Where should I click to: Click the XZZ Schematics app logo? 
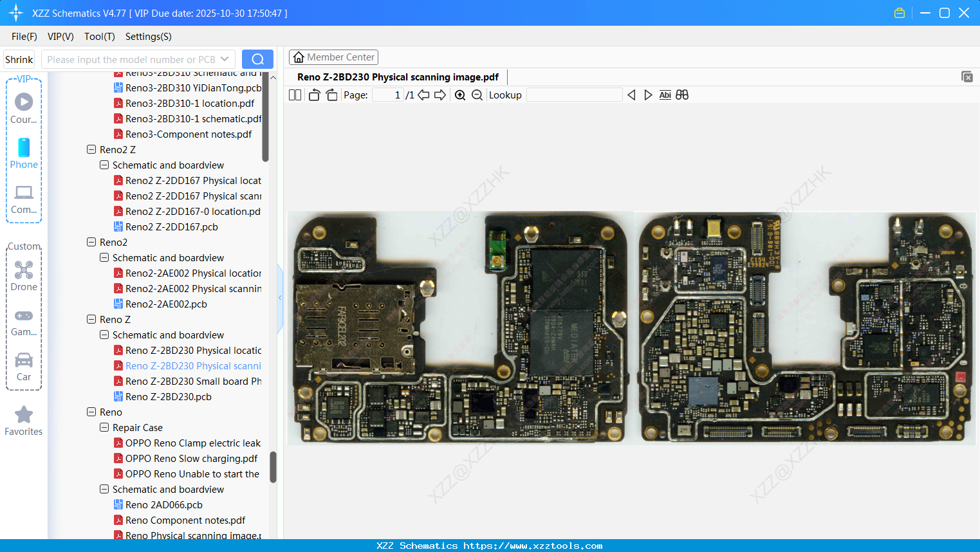pyautogui.click(x=16, y=13)
